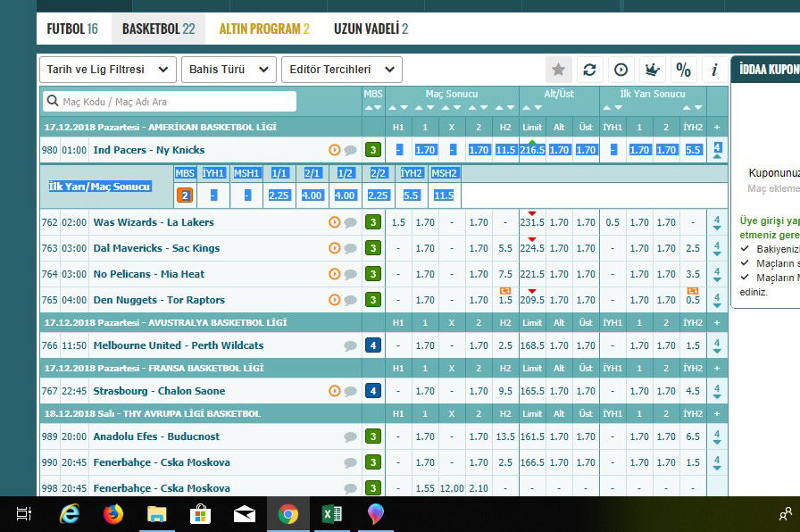Switch to ALTIN PROGRAM 2 tab
This screenshot has width=800, height=532.
coord(264,29)
